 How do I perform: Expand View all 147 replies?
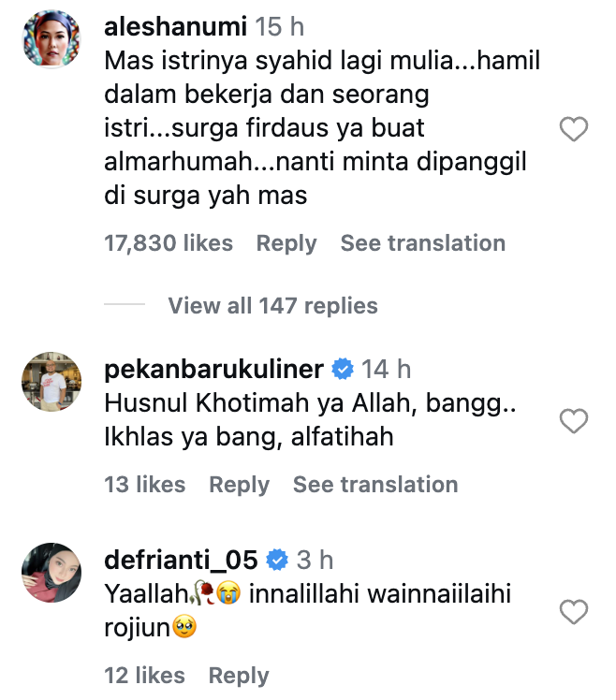pos(272,305)
